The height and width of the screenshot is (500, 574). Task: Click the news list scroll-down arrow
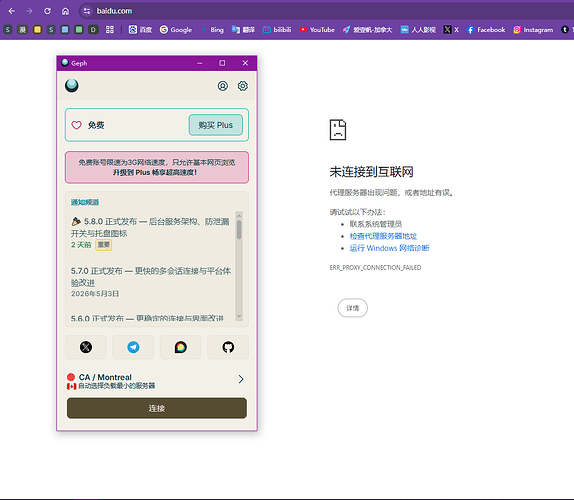tap(239, 316)
